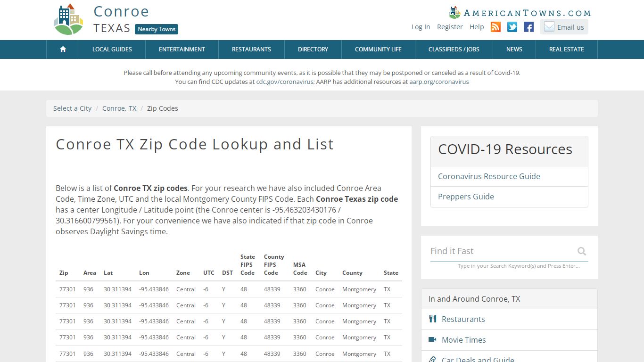Click the Lat column header
644x362 pixels.
[108, 273]
